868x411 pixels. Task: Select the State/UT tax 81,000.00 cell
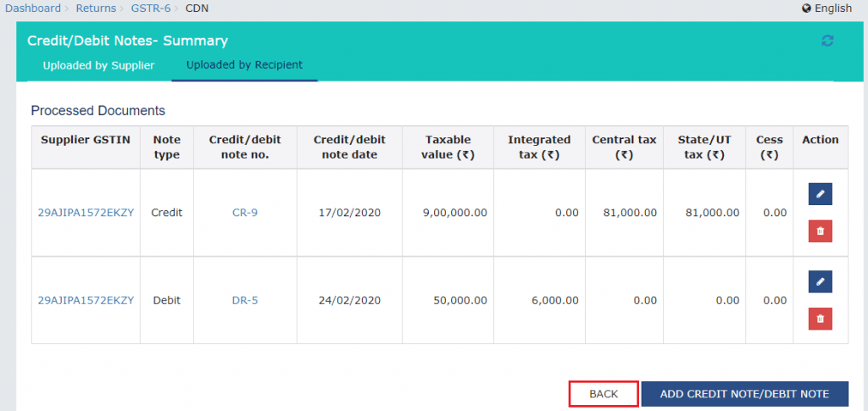click(x=704, y=213)
